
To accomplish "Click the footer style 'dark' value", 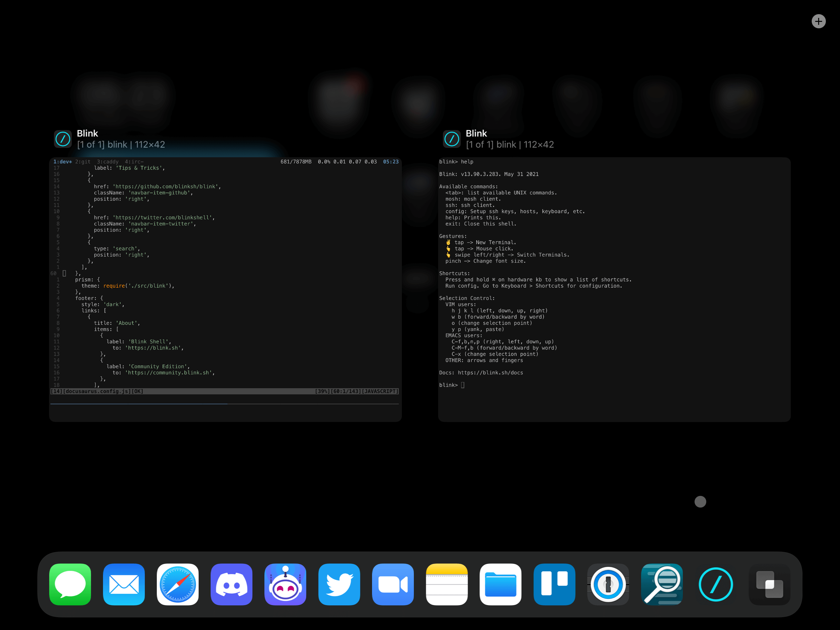I will tap(113, 304).
